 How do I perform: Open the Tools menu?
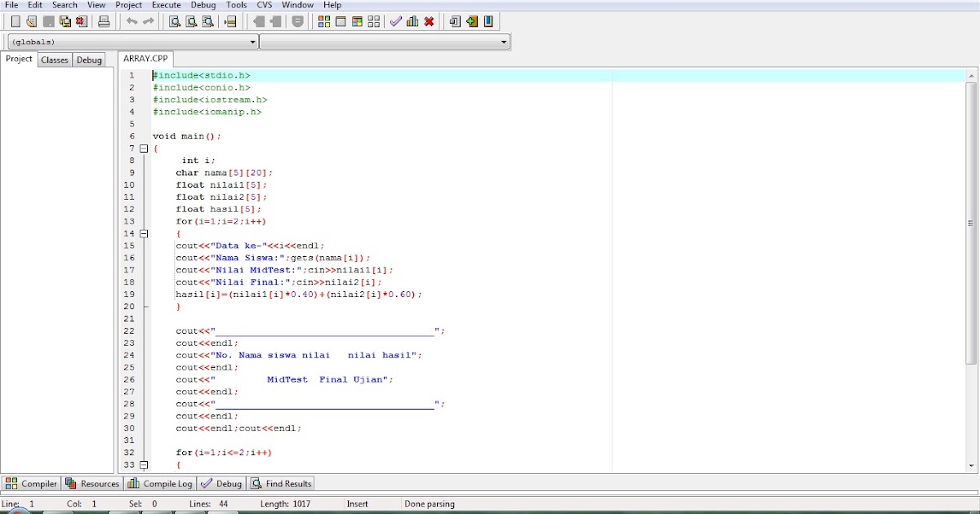pyautogui.click(x=236, y=5)
